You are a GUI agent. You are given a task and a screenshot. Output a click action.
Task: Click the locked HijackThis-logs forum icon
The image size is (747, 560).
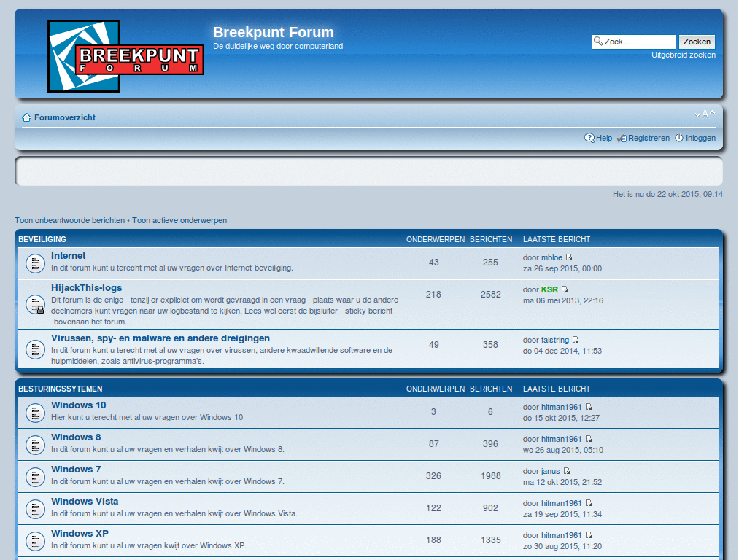click(x=35, y=304)
